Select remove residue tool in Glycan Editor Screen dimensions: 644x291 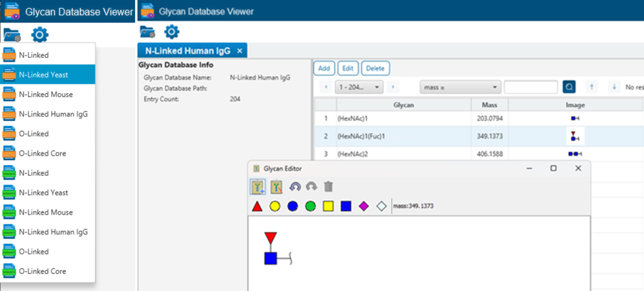point(277,187)
